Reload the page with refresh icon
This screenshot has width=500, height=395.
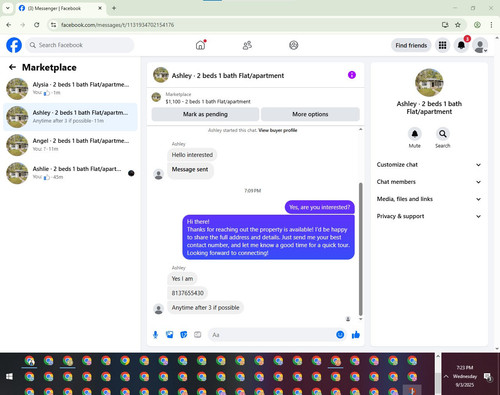(x=37, y=25)
